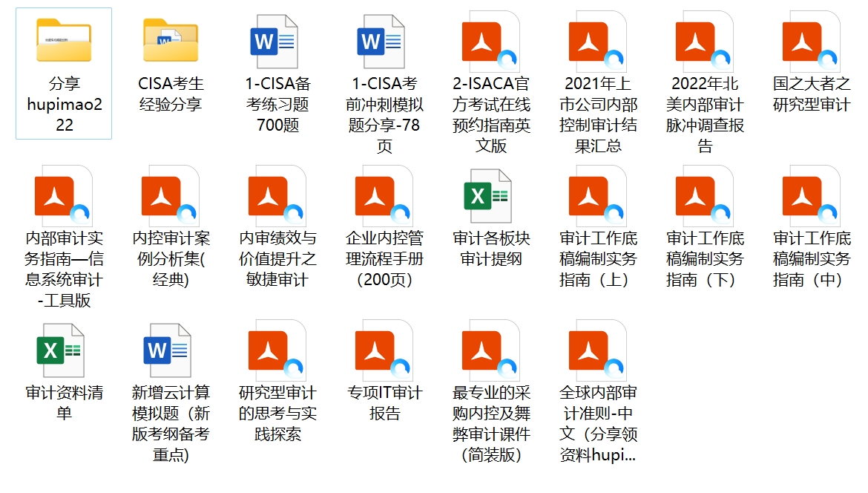Select the 审计工作底稿编制实务指南（下）PDF icon
Image resolution: width=868 pixels, height=493 pixels.
tap(704, 195)
